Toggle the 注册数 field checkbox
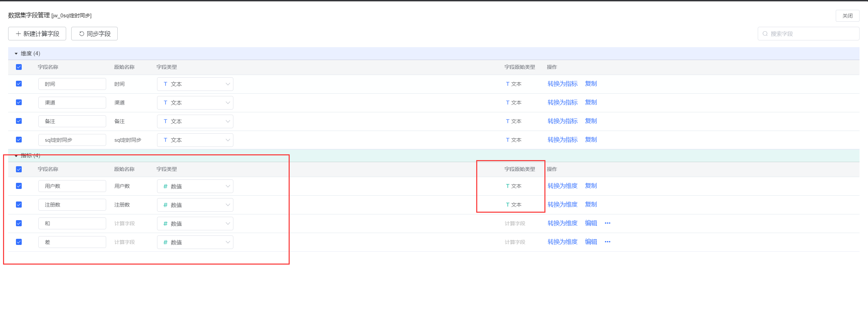This screenshot has width=868, height=327. tap(19, 205)
